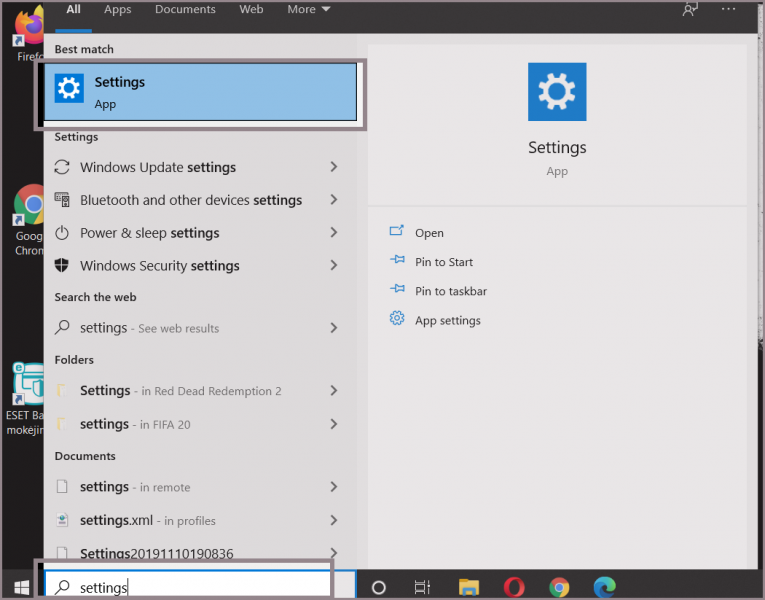This screenshot has width=765, height=600.
Task: Click the Open action icon
Action: point(397,230)
